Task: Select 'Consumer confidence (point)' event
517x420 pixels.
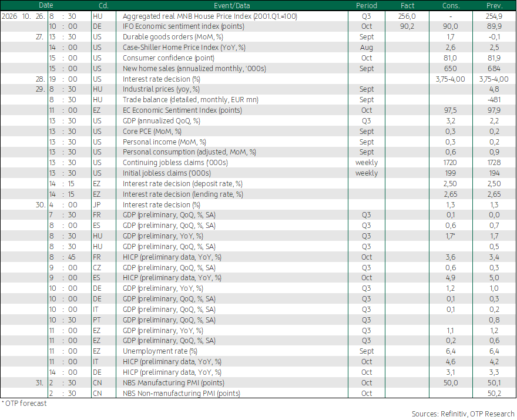Action: click(169, 58)
